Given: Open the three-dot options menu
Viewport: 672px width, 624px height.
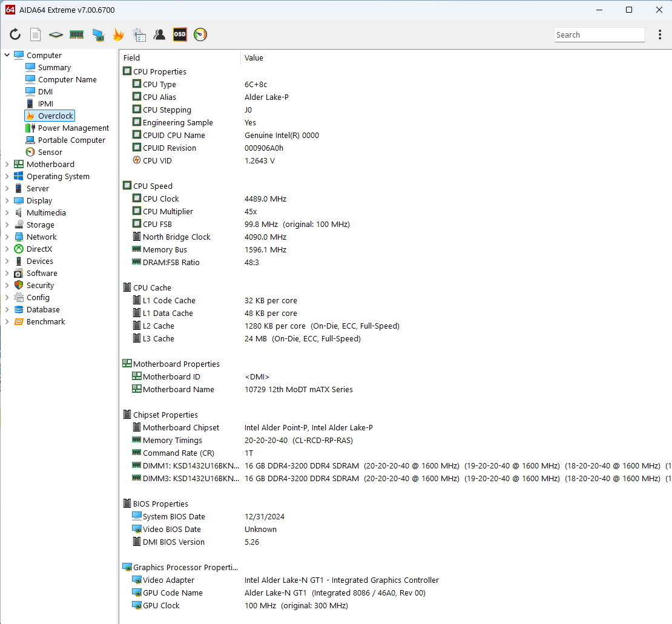Looking at the screenshot, I should (x=659, y=34).
